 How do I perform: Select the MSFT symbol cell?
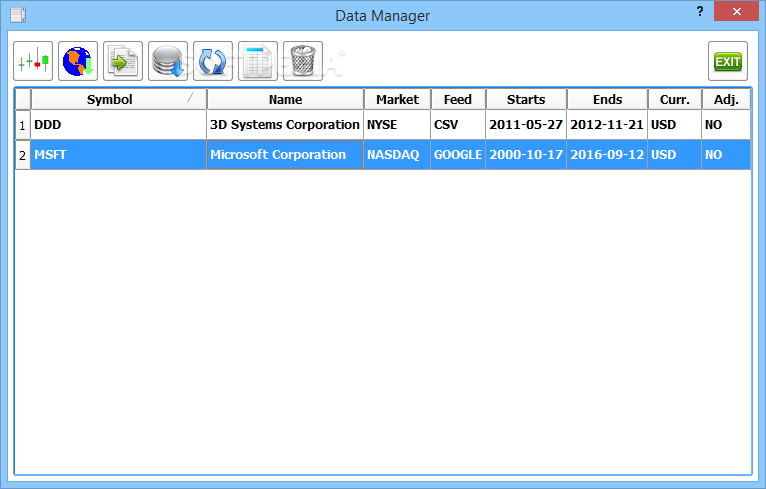pos(119,155)
